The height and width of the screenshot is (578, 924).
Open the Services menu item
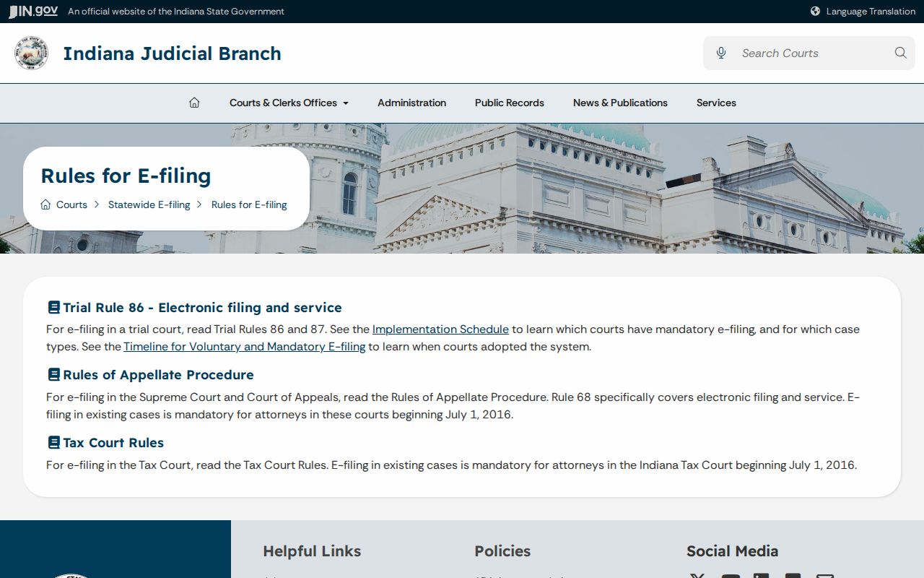716,103
